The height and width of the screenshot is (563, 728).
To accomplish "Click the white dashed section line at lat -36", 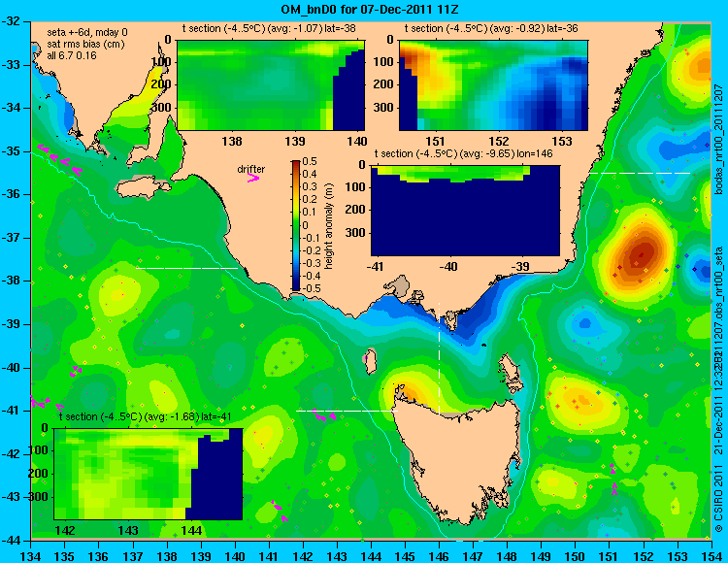I will point(640,173).
